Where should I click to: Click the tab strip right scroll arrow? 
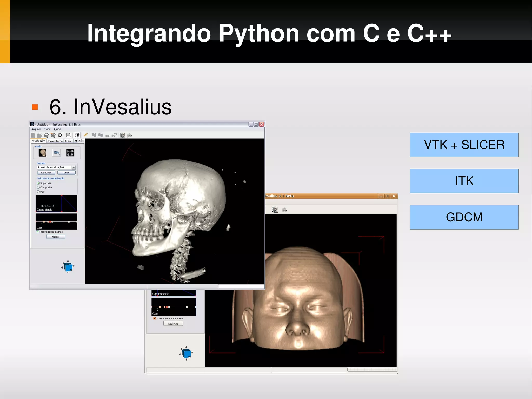[x=83, y=141]
